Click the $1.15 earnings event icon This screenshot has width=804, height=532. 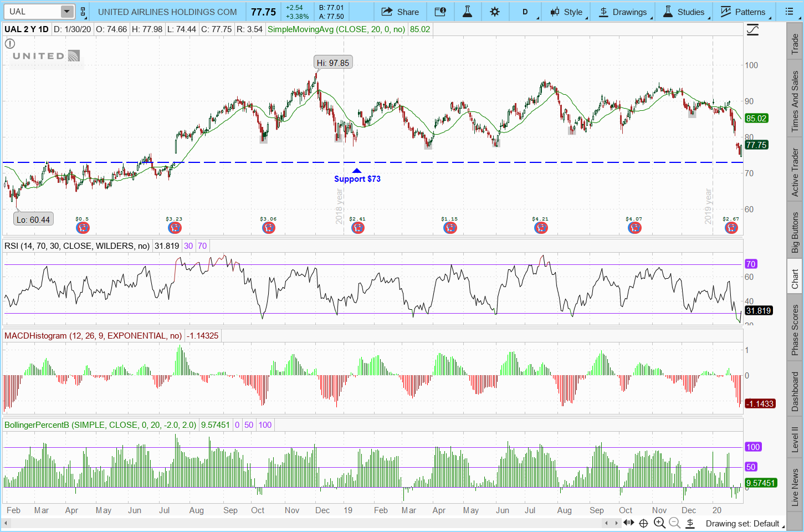pyautogui.click(x=450, y=227)
